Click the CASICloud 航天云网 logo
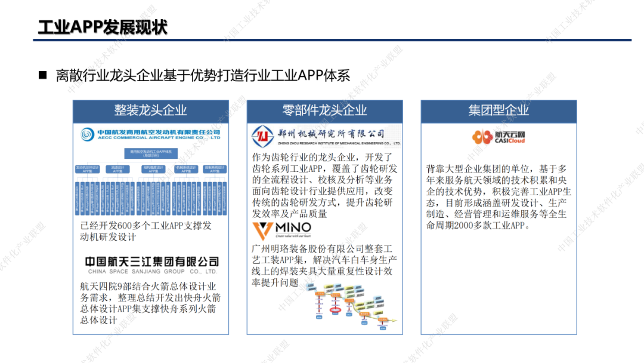644x363 pixels. coord(499,137)
